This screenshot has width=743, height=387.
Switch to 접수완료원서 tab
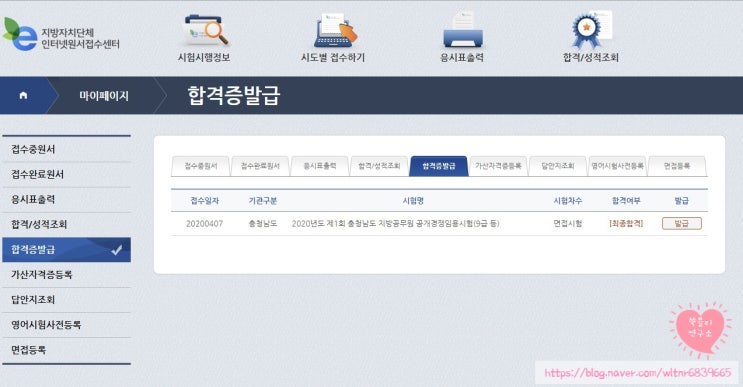tap(260, 166)
